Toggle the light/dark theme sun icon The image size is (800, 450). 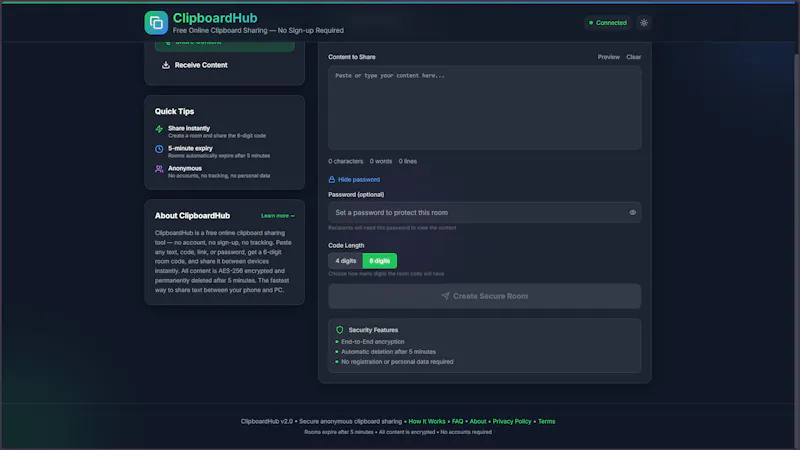644,22
